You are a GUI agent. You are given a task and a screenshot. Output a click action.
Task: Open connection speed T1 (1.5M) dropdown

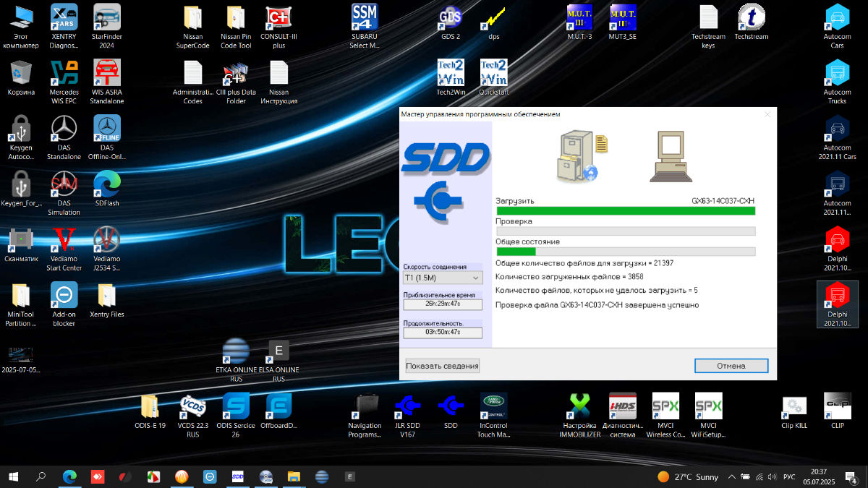coord(443,278)
